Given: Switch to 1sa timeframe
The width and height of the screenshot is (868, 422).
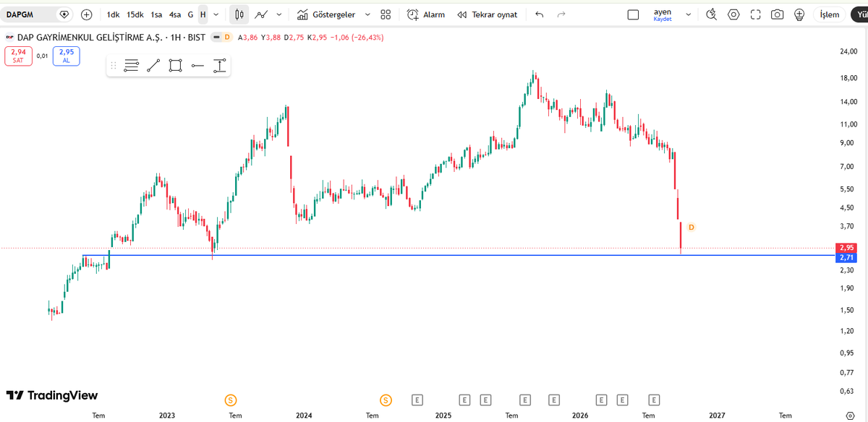Looking at the screenshot, I should coord(156,14).
